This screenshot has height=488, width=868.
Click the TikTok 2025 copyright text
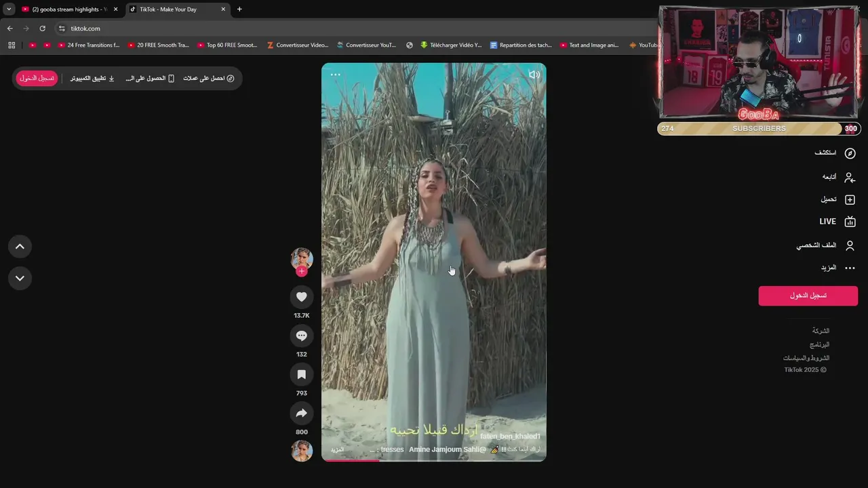806,370
